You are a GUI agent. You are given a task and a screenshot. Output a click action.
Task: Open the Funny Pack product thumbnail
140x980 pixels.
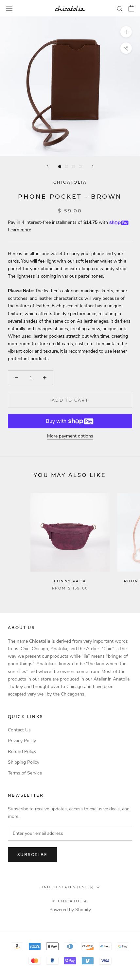[x=70, y=532]
